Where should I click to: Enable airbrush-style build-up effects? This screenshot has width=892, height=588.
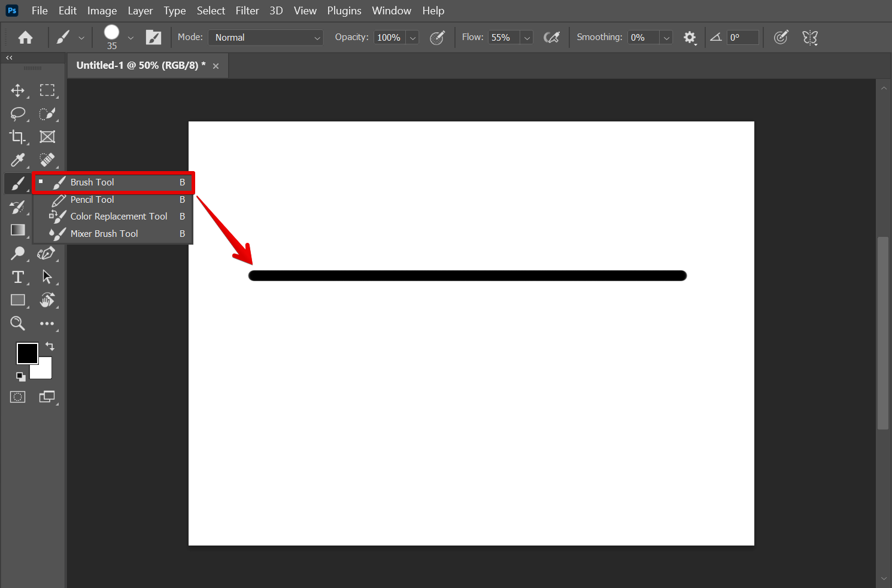point(551,38)
